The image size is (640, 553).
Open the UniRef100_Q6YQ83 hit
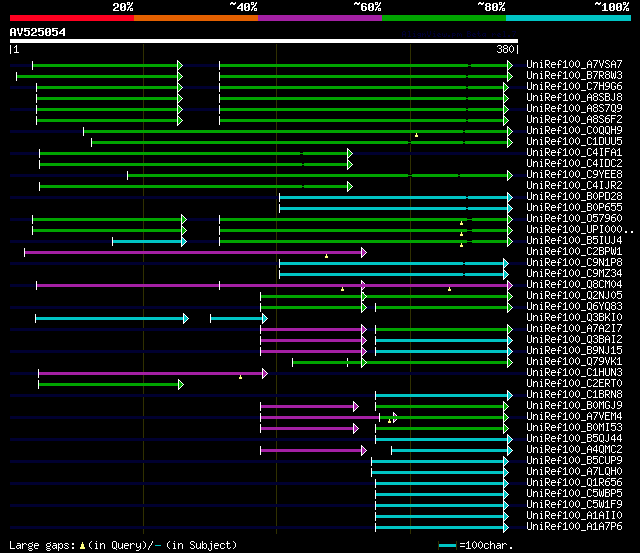click(x=574, y=307)
